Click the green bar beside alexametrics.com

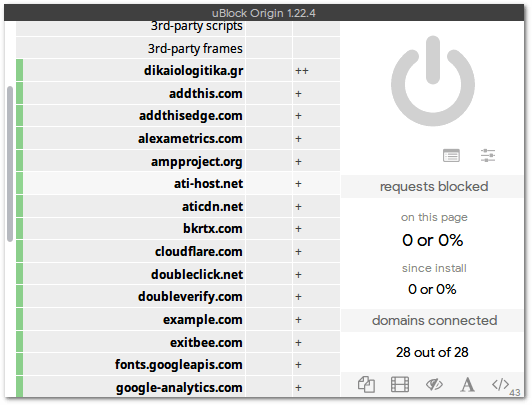tap(19, 138)
